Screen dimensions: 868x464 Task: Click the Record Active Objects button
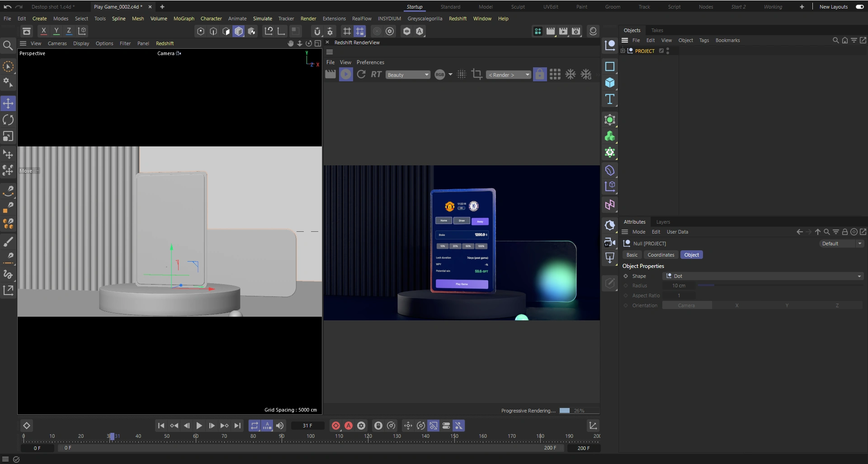[x=335, y=426]
